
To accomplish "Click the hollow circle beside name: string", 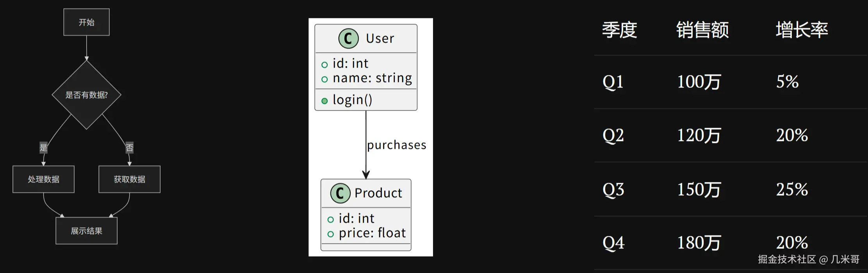I will 324,79.
